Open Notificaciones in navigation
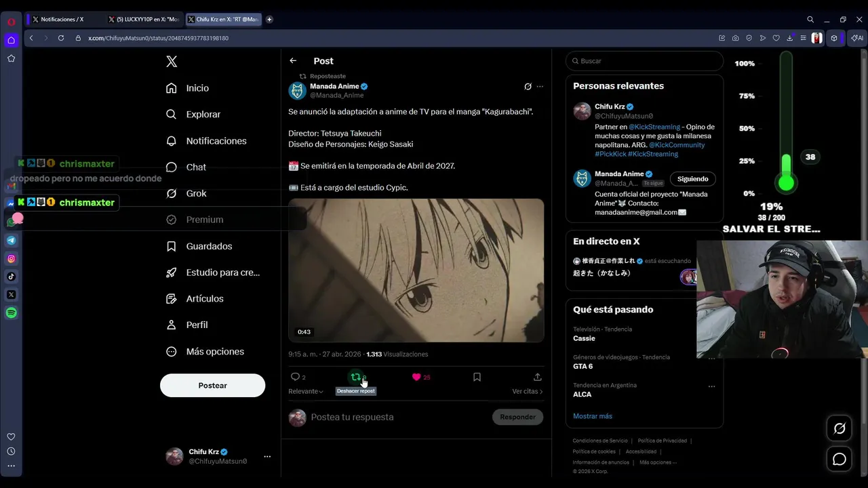 207,141
